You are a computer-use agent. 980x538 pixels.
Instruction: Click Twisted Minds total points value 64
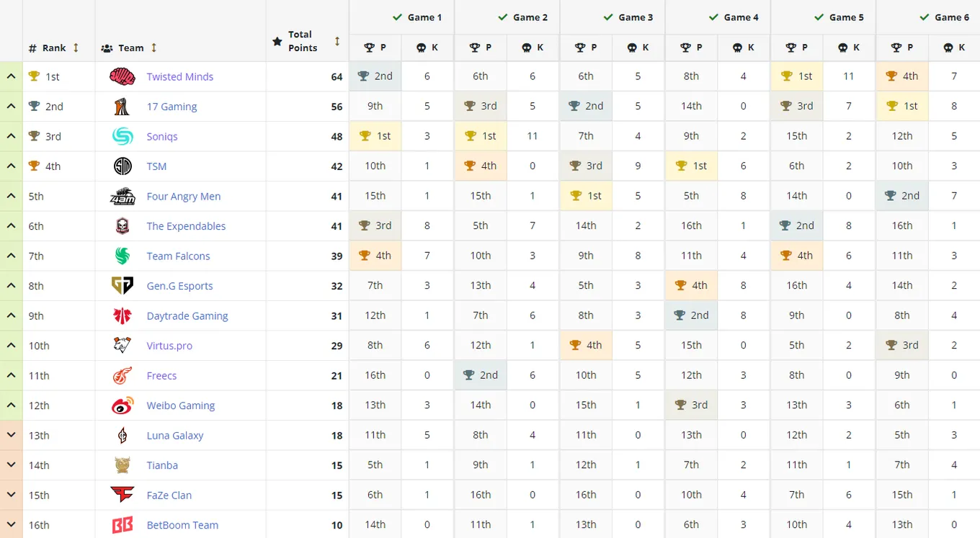pyautogui.click(x=337, y=77)
